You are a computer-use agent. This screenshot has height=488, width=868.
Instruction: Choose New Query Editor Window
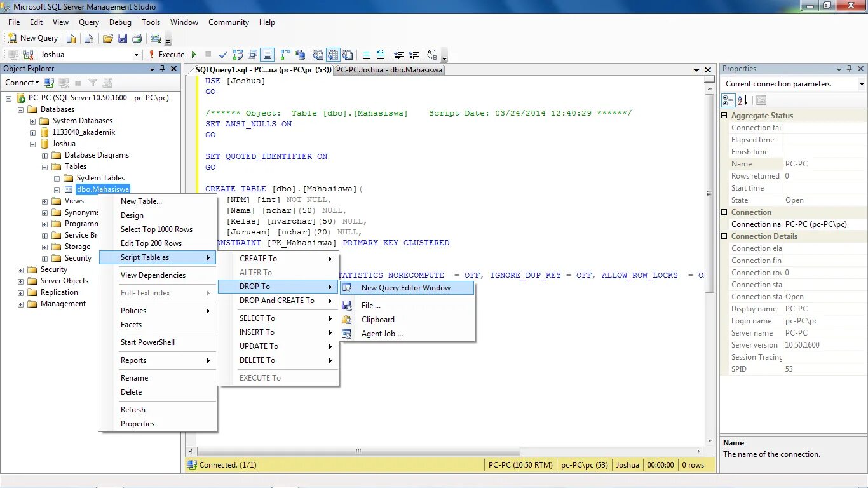click(407, 288)
